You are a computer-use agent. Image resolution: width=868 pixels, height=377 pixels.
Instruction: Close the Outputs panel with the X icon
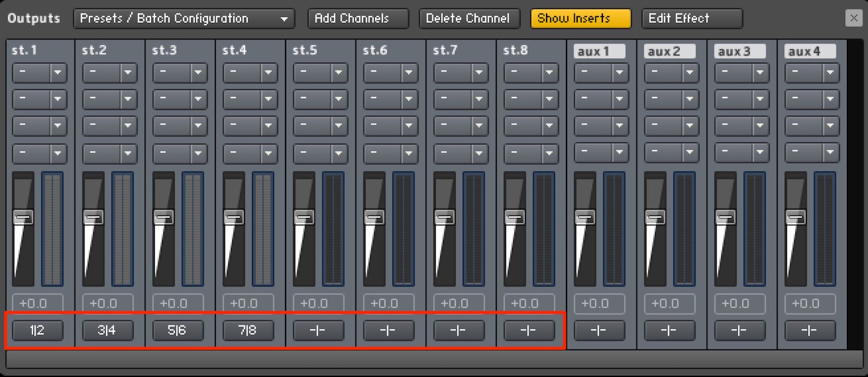[x=853, y=18]
